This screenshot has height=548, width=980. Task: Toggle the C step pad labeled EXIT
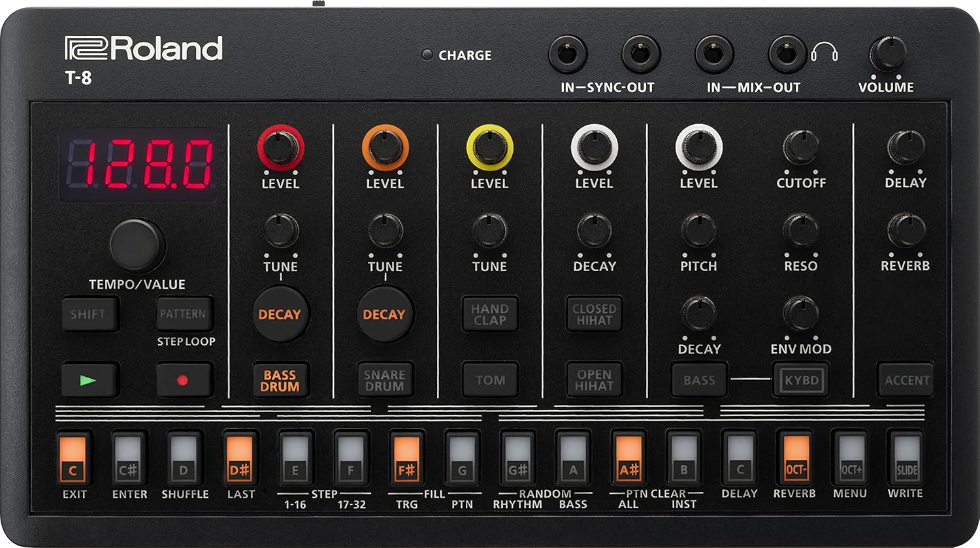click(x=72, y=458)
